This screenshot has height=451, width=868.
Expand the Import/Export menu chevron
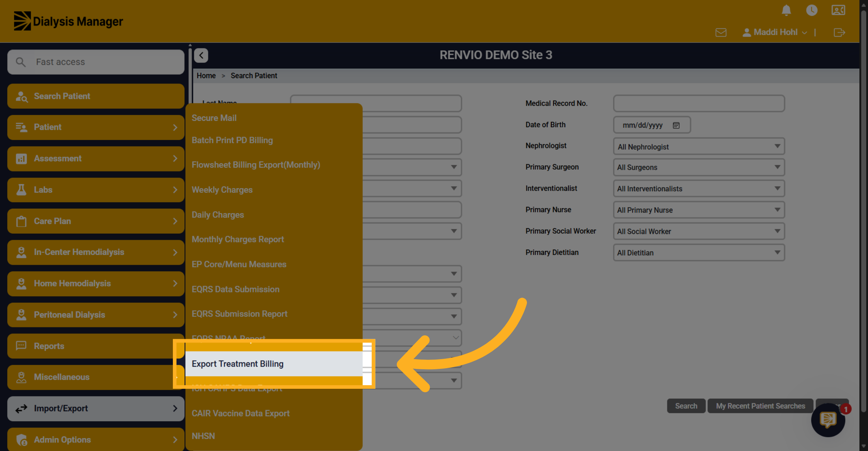[175, 408]
